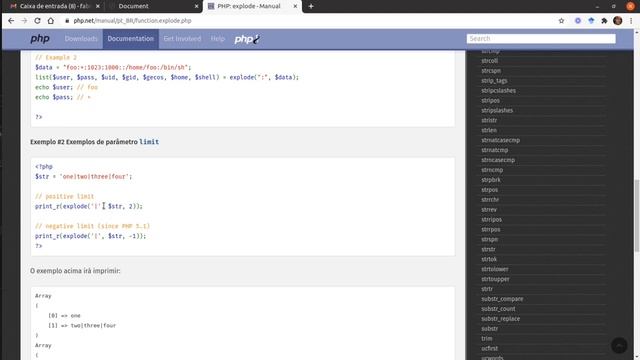Click the php logo in header
Screen dimensions: 640x360
coord(40,39)
